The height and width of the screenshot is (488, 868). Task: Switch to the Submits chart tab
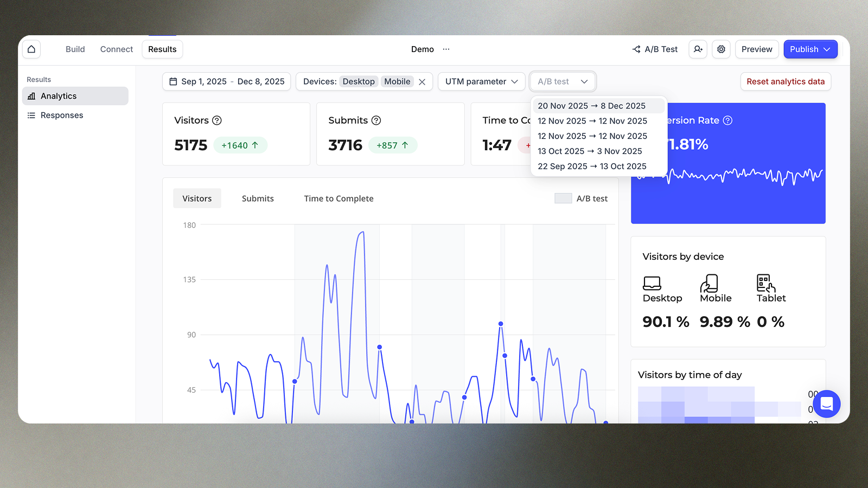click(x=258, y=198)
